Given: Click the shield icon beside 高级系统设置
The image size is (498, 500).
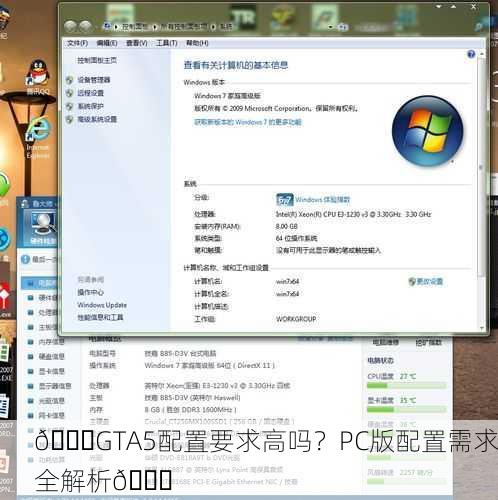Looking at the screenshot, I should coord(70,119).
